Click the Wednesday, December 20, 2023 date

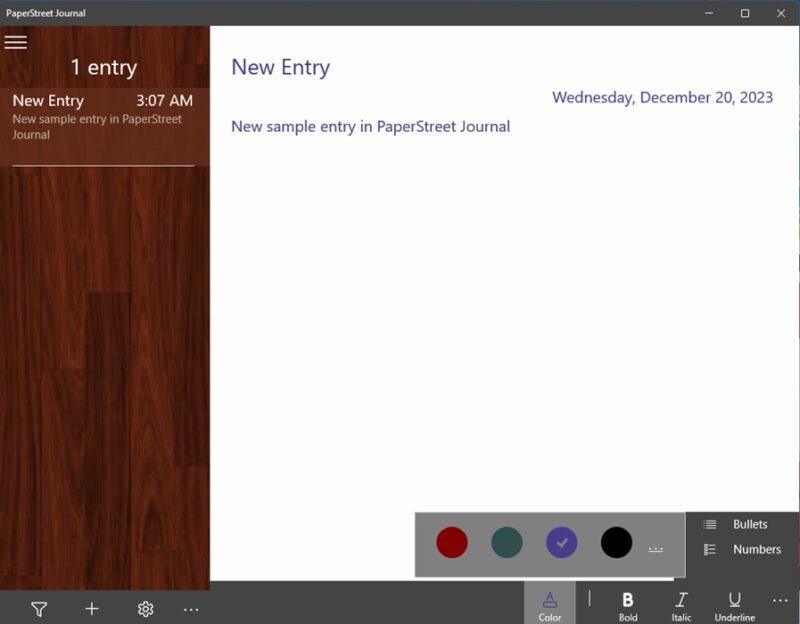click(x=664, y=97)
